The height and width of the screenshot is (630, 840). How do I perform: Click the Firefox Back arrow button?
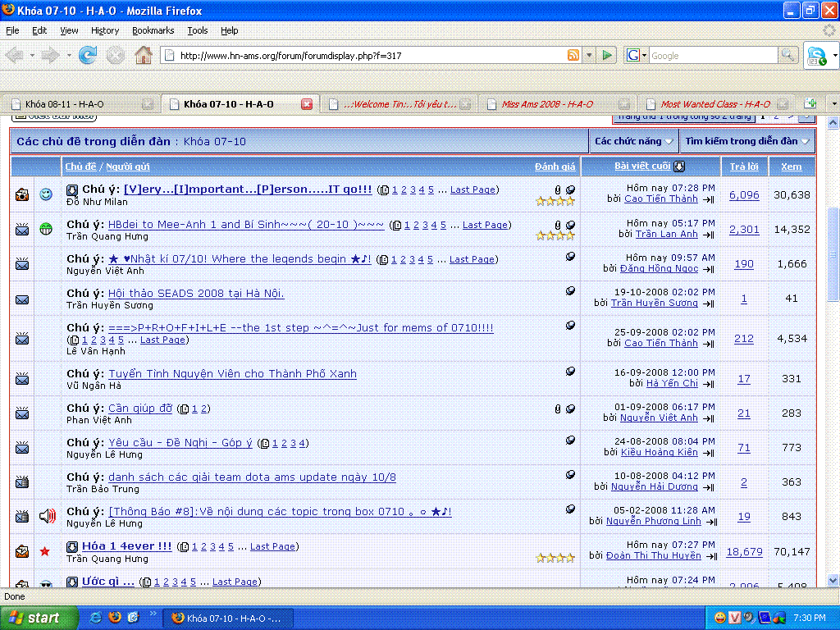(15, 55)
